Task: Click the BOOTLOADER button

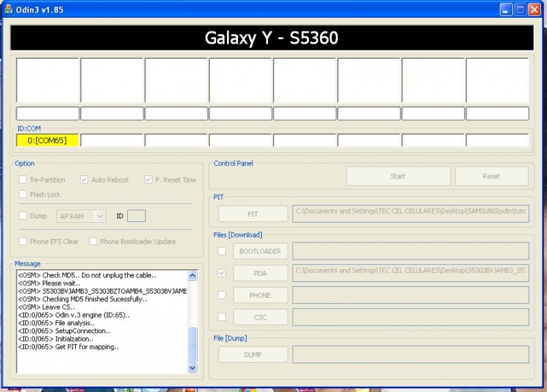Action: click(x=261, y=251)
